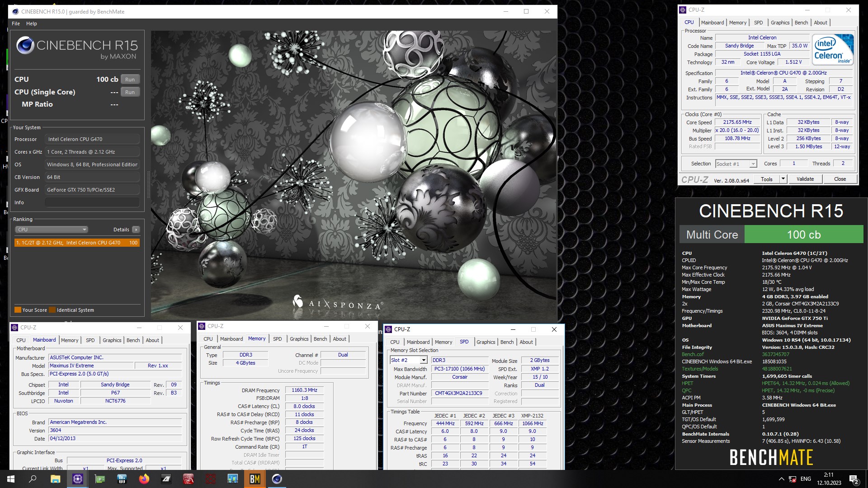
Task: Open About tab in SPD CPU-Z window
Action: (526, 342)
